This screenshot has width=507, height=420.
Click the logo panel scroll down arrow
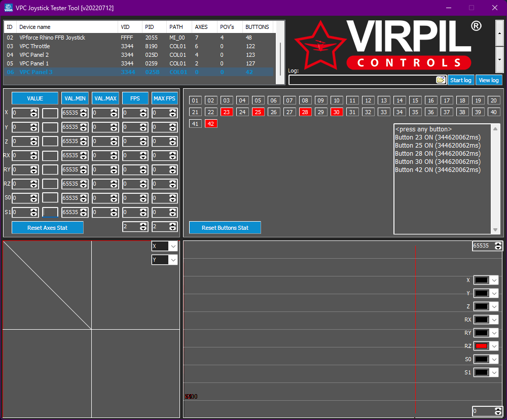[x=499, y=59]
